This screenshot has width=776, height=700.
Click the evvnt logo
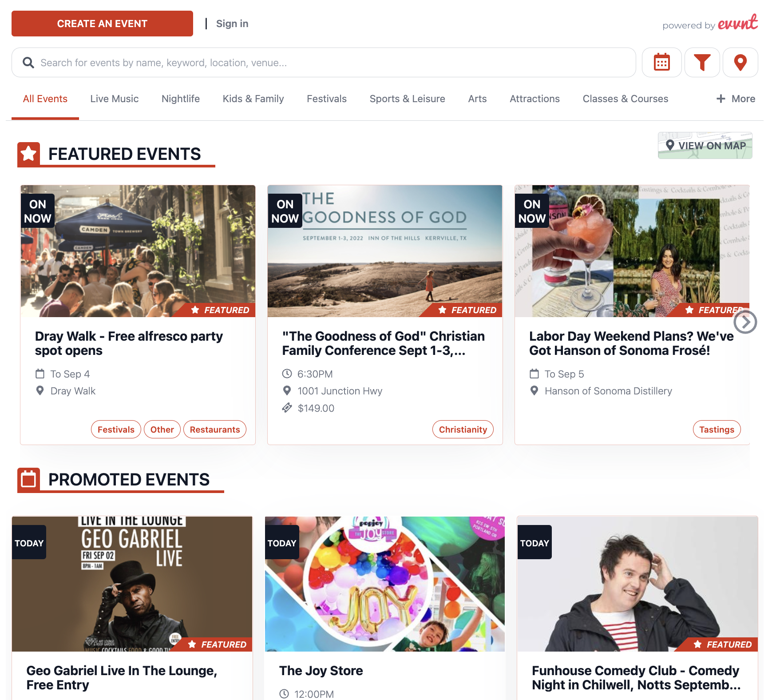(x=738, y=22)
